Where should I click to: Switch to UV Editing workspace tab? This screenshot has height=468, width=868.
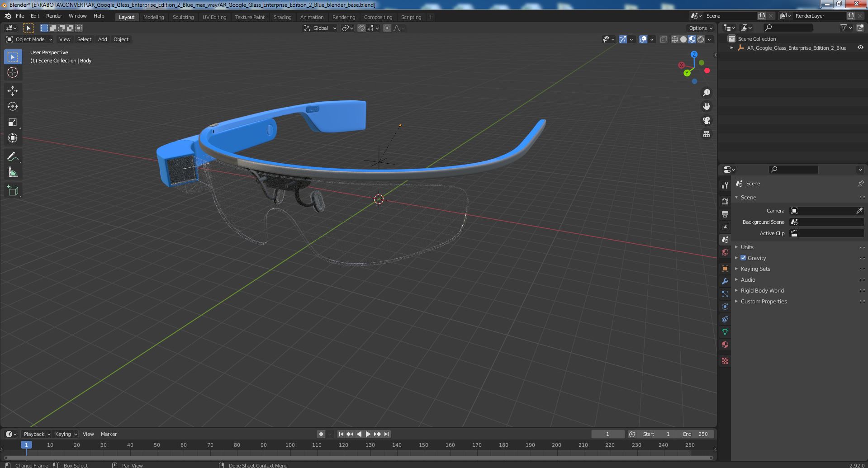[x=214, y=17]
